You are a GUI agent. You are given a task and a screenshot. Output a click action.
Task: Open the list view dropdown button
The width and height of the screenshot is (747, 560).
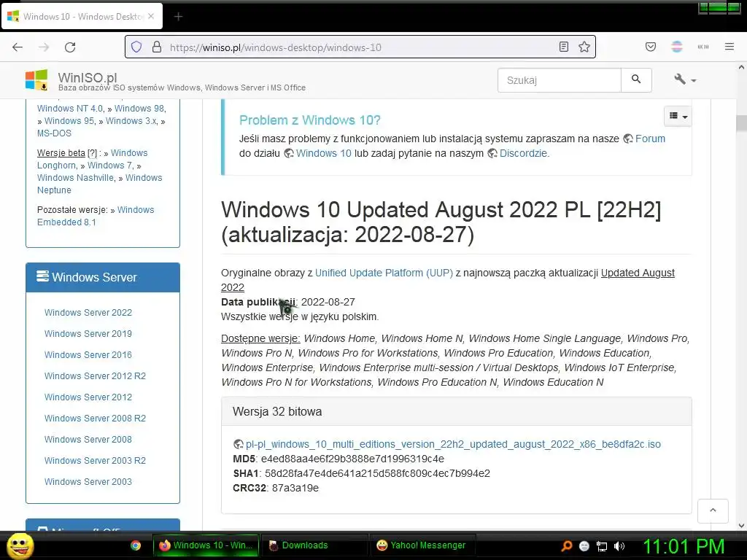[x=678, y=116]
